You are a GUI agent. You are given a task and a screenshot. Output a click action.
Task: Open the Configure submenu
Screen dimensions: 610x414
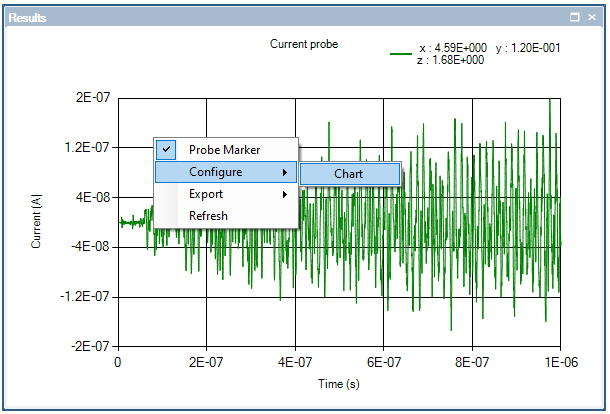(x=226, y=172)
